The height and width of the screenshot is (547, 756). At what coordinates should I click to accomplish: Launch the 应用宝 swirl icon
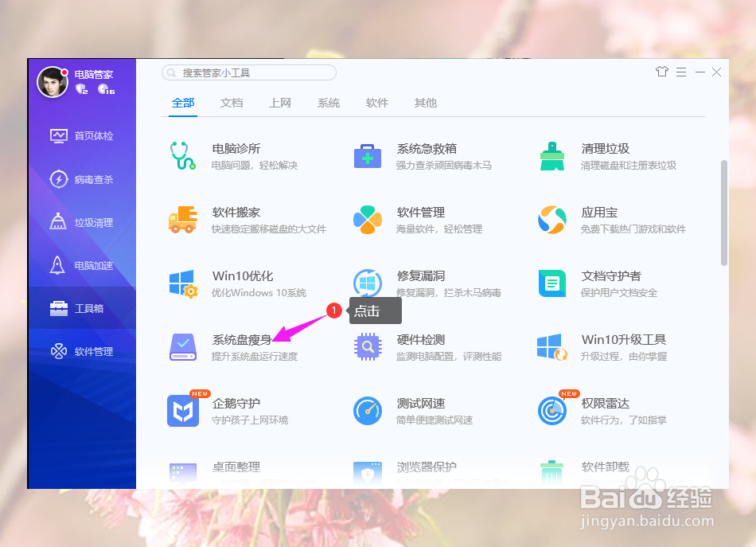(x=552, y=220)
